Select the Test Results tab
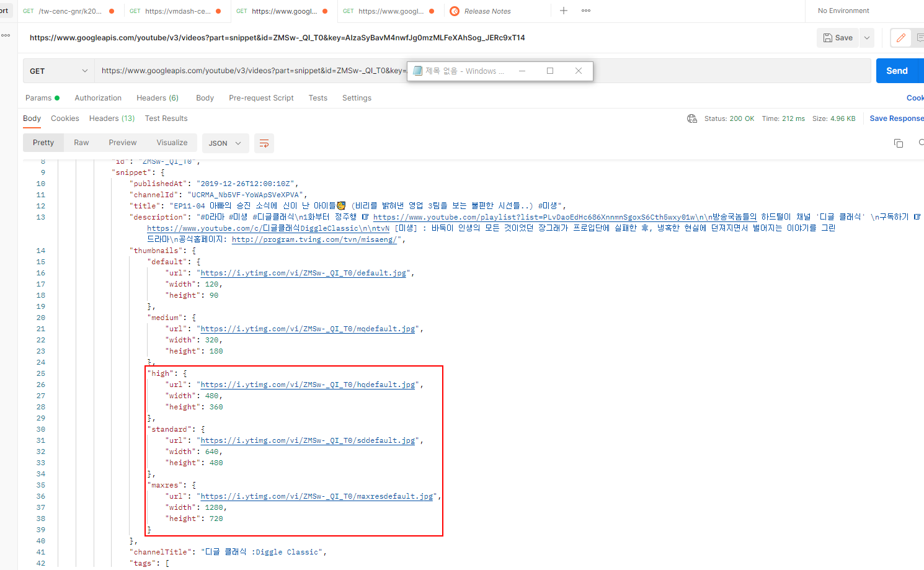 click(166, 118)
